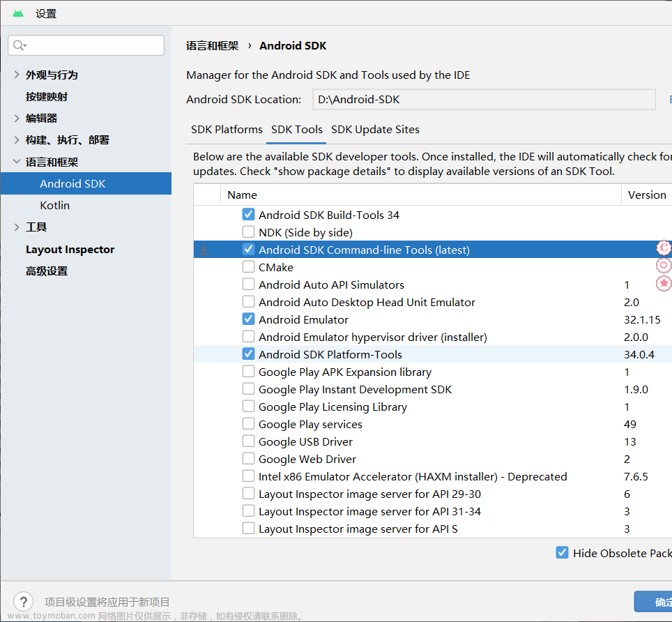The width and height of the screenshot is (672, 622).
Task: Click the 确定 confirm button
Action: click(x=654, y=602)
